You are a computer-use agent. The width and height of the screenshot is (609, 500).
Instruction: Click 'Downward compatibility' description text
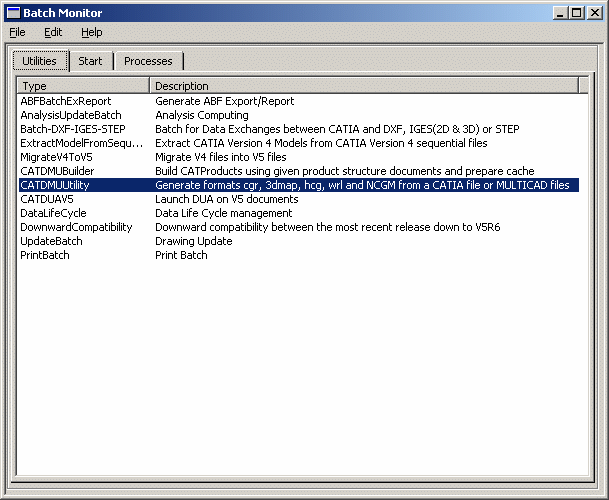pyautogui.click(x=327, y=227)
